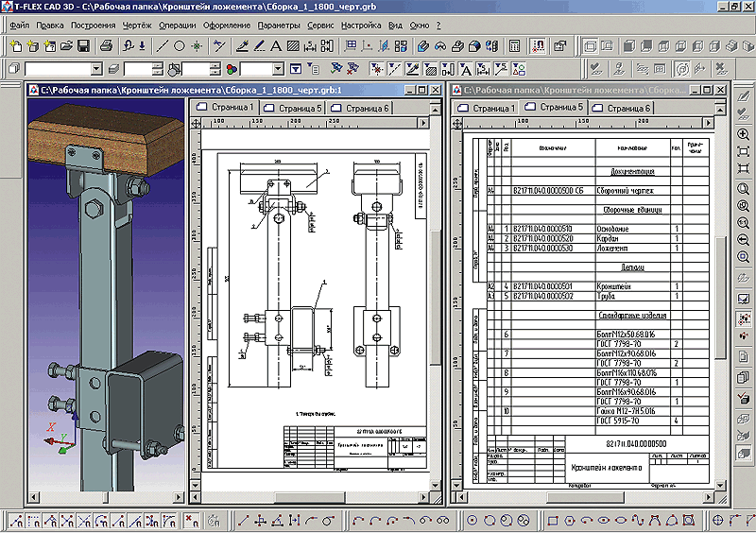756x533 pixels.
Task: Click 'Кронштейн ложемента' in the specification title block
Action: click(607, 468)
